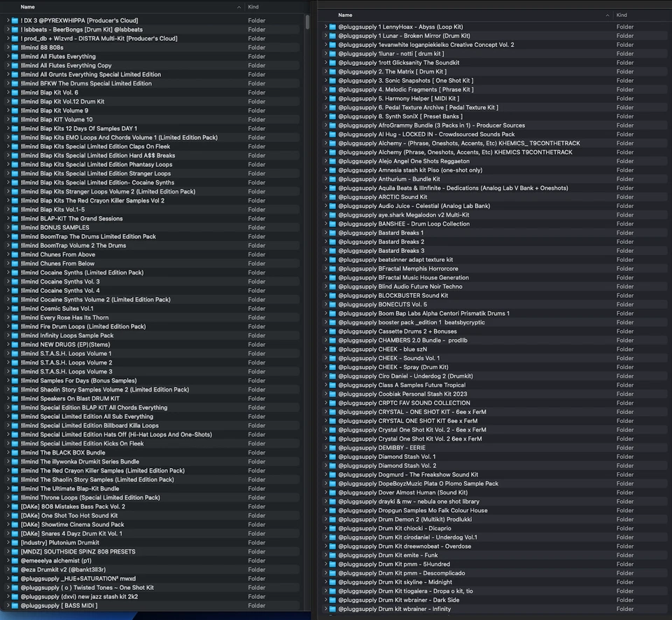
Task: Select @pluggsupply BANSHEE - Drum Loop Collection
Action: (x=495, y=223)
